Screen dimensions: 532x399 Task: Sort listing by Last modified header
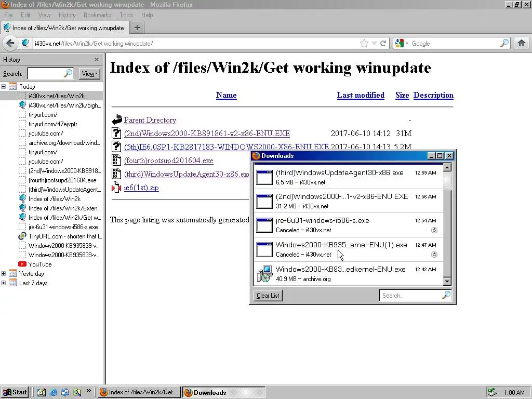click(x=361, y=96)
